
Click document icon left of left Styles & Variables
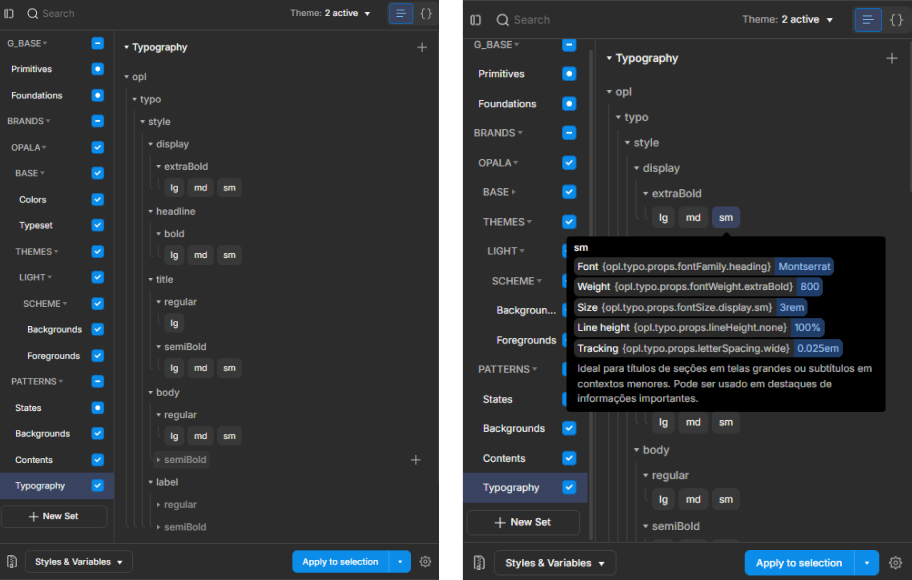[11, 562]
